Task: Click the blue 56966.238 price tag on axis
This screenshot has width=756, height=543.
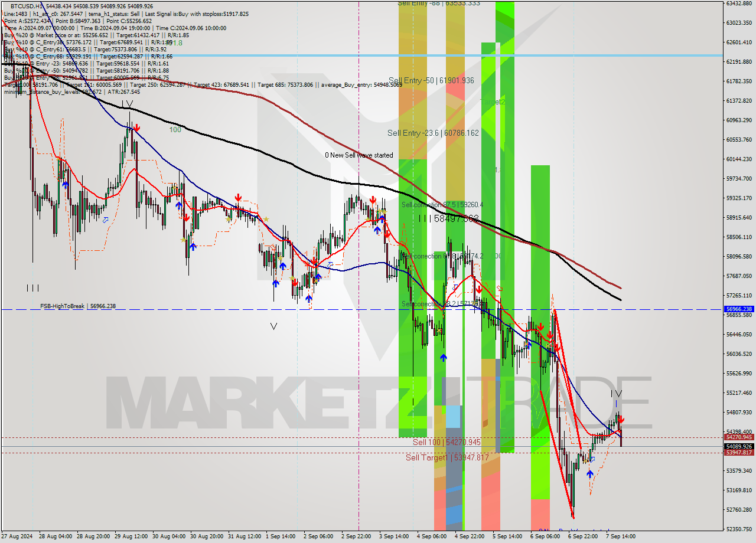Action: pyautogui.click(x=739, y=309)
